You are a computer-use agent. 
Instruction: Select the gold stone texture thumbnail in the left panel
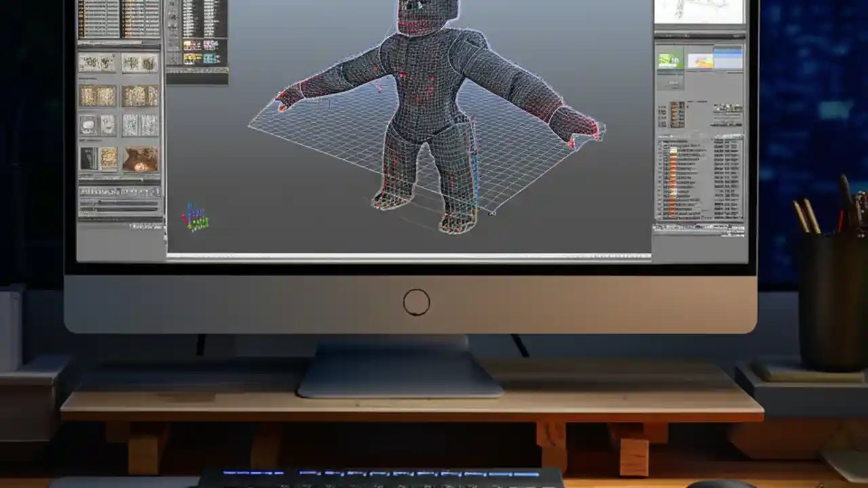coord(107,158)
